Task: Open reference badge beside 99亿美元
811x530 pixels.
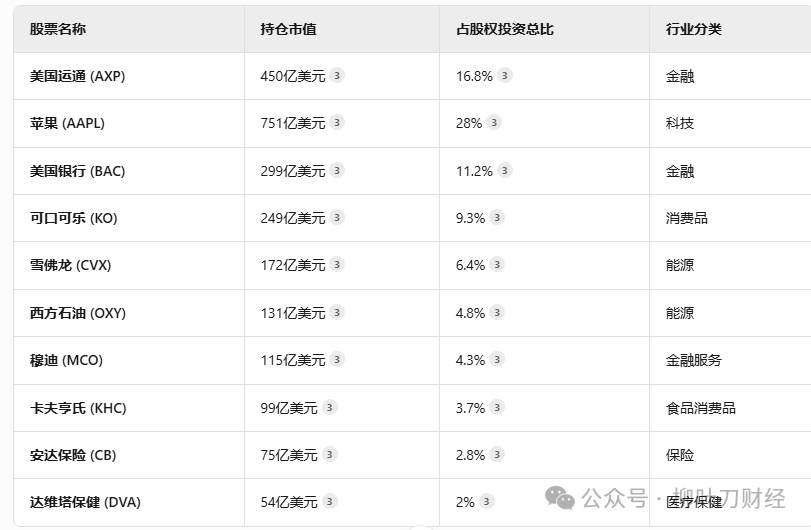Action: pos(330,408)
